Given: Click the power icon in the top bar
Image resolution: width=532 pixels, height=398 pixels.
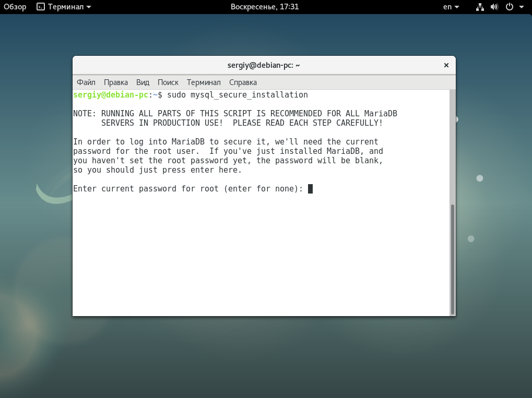Looking at the screenshot, I should coord(509,7).
